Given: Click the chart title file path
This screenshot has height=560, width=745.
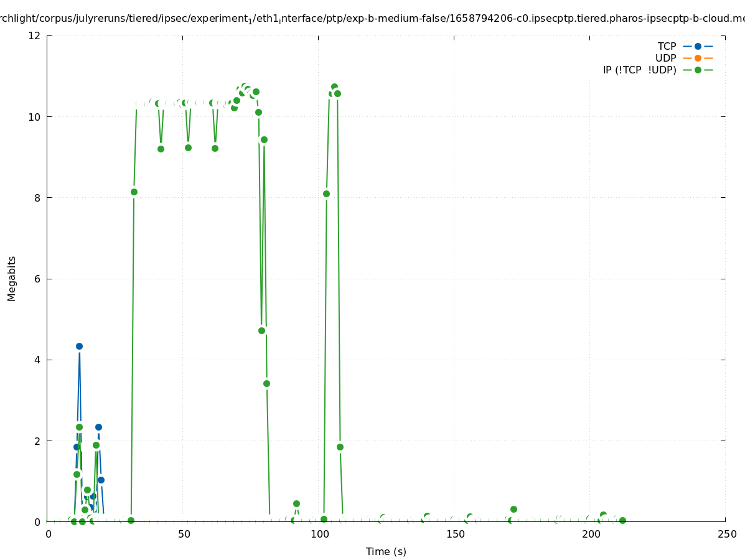Looking at the screenshot, I should coord(372,19).
